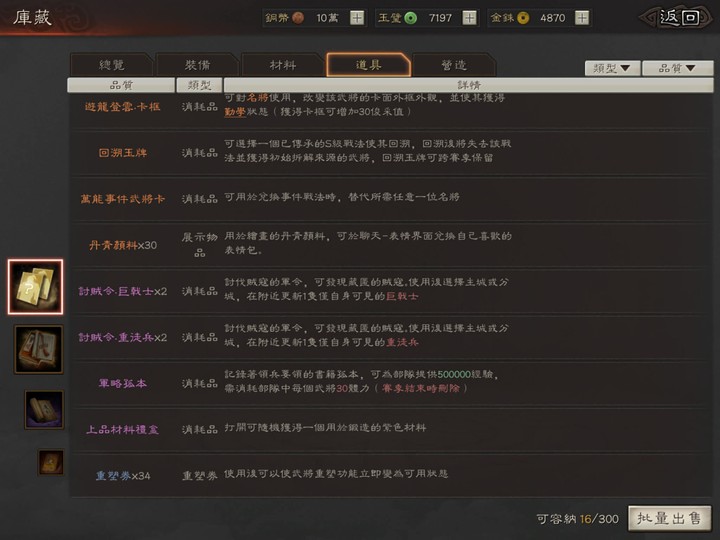This screenshot has width=720, height=540.
Task: Open the 品質 quality filter dropdown
Action: tap(669, 68)
